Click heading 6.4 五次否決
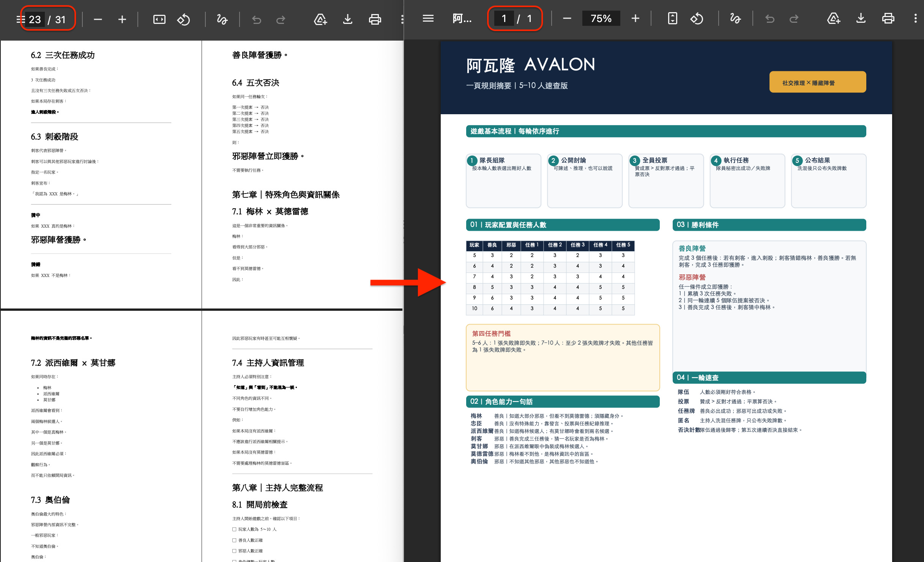Viewport: 924px width, 562px height. 255,83
